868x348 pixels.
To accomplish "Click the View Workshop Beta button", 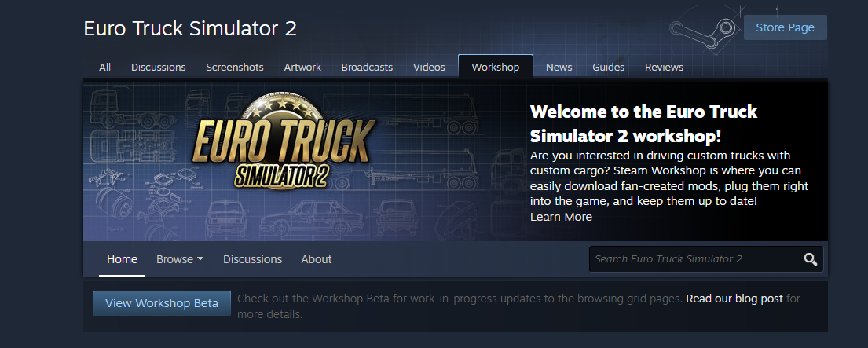I will 162,303.
